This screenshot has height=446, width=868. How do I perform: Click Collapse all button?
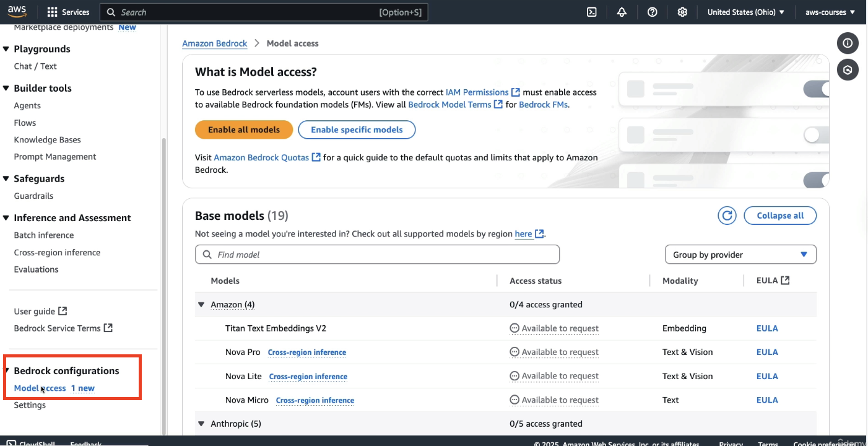(780, 216)
